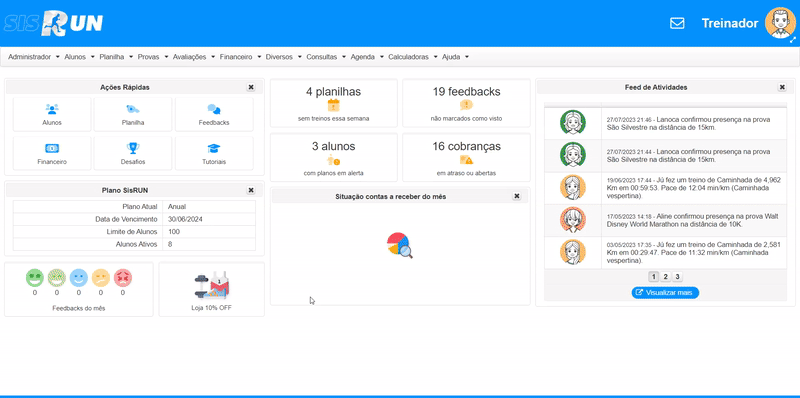Viewport: 800px width, 398px height.
Task: Click the 16 cobranças warning icon
Action: (x=466, y=160)
